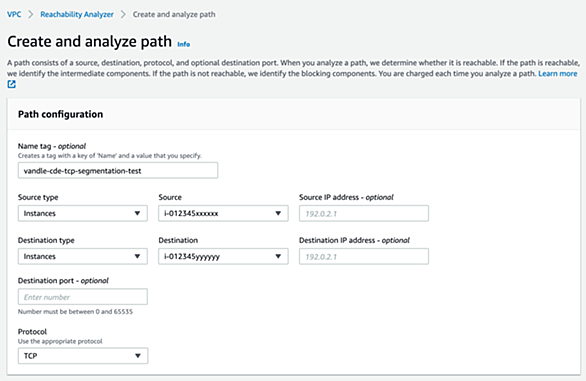
Task: Open the external link icon below Learn more
Action: pyautogui.click(x=11, y=84)
